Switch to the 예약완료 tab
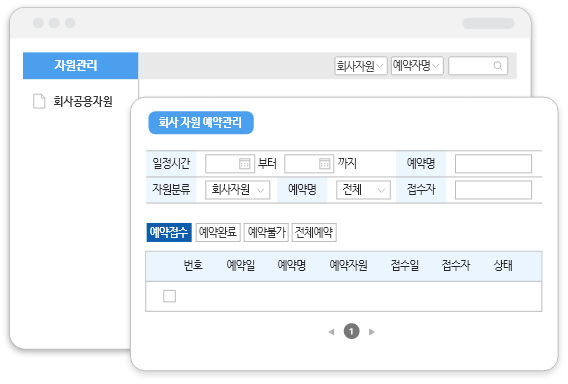 coord(218,232)
